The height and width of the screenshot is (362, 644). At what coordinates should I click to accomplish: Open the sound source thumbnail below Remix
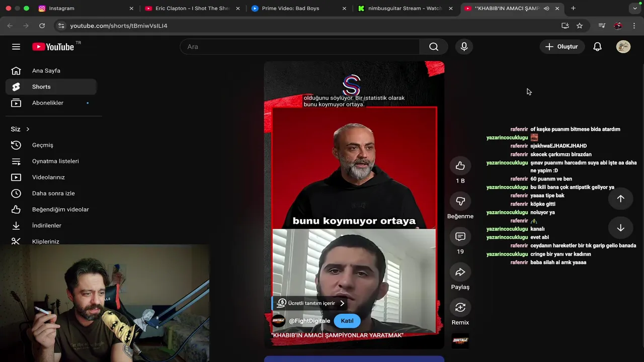tap(460, 341)
